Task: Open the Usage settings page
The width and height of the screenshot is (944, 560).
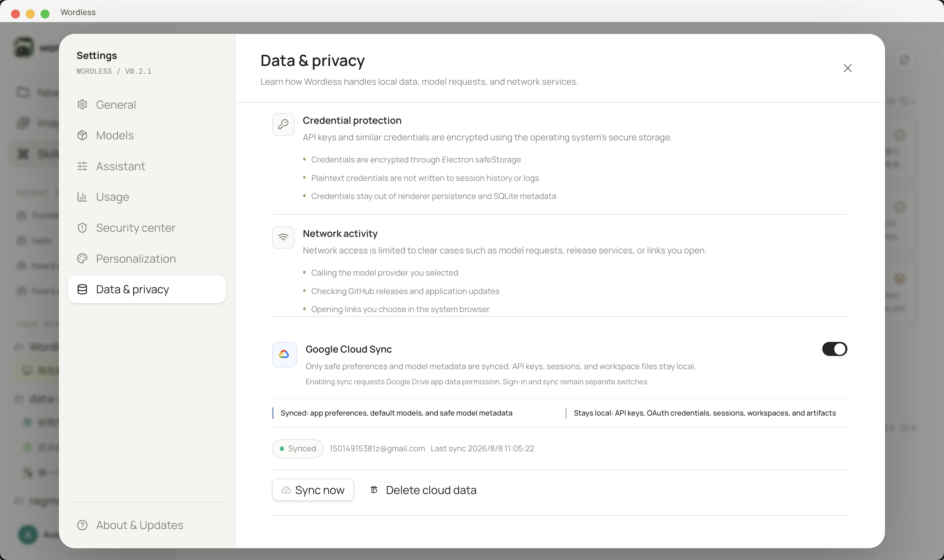Action: click(147, 197)
